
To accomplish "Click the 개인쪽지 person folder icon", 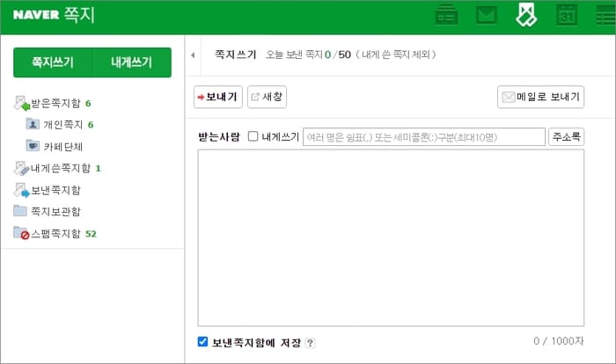I will coord(33,124).
